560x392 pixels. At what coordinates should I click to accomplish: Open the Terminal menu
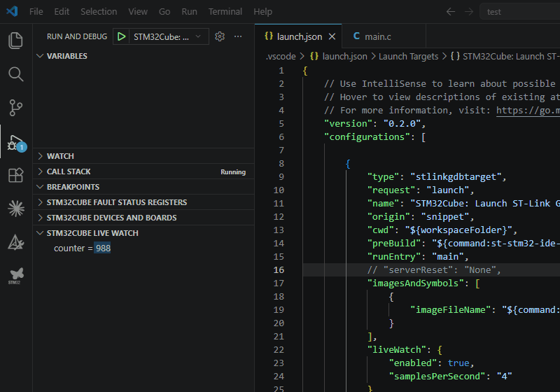click(225, 11)
